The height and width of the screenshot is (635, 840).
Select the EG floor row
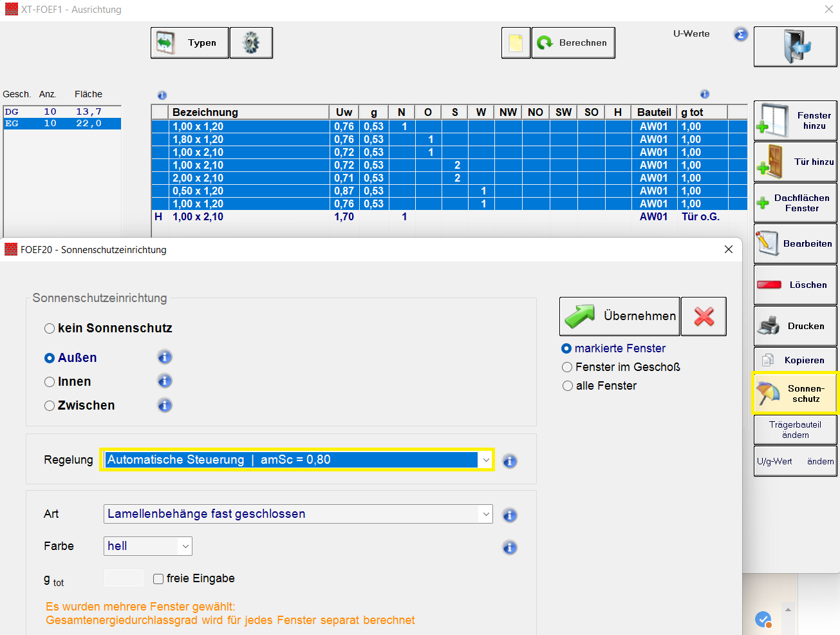click(x=62, y=123)
